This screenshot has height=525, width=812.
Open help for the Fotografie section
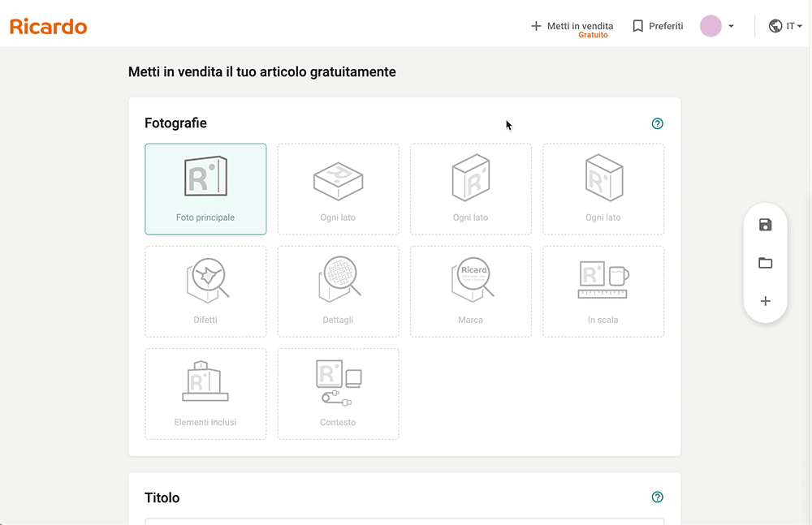click(658, 124)
